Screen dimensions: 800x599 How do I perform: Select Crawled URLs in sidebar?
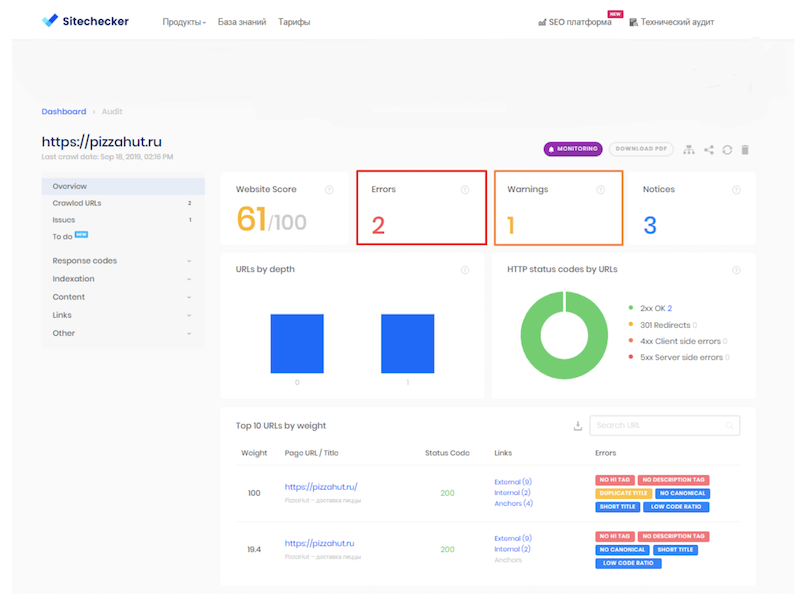coord(123,203)
